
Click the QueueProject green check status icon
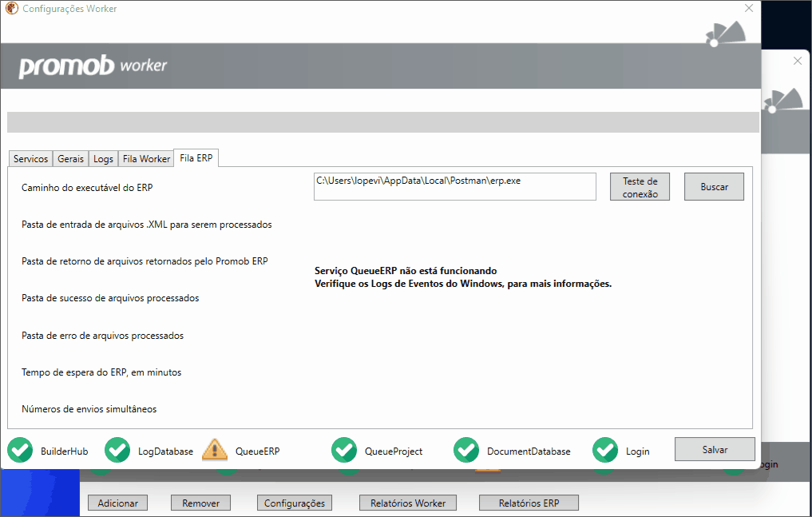(344, 450)
